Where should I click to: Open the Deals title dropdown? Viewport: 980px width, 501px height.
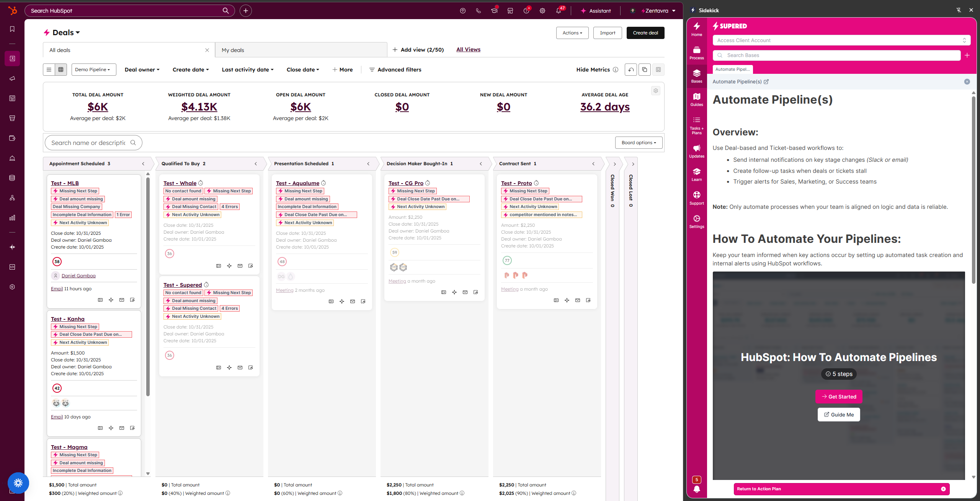click(x=66, y=33)
